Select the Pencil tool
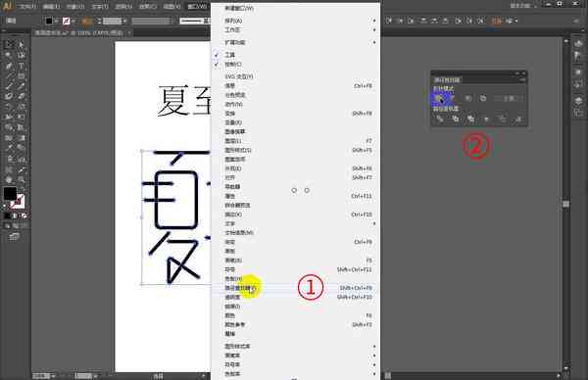The height and width of the screenshot is (380, 588). [x=22, y=86]
